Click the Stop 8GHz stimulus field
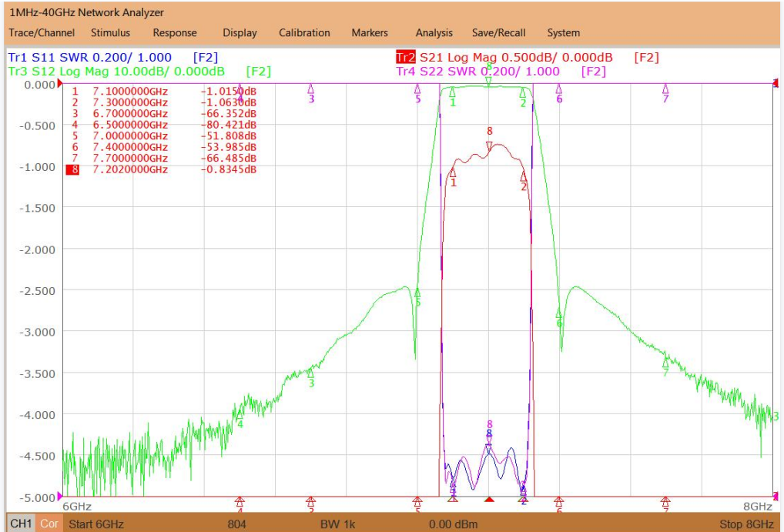 [x=746, y=524]
